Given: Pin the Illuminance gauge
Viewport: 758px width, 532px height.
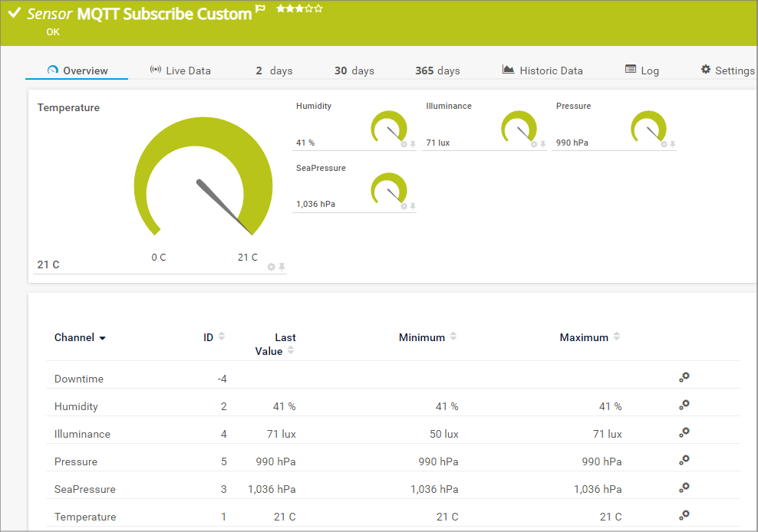Looking at the screenshot, I should pos(543,144).
